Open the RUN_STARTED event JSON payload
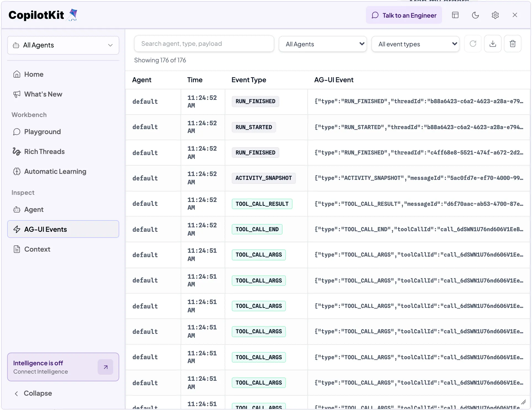The image size is (532, 410). pos(419,127)
